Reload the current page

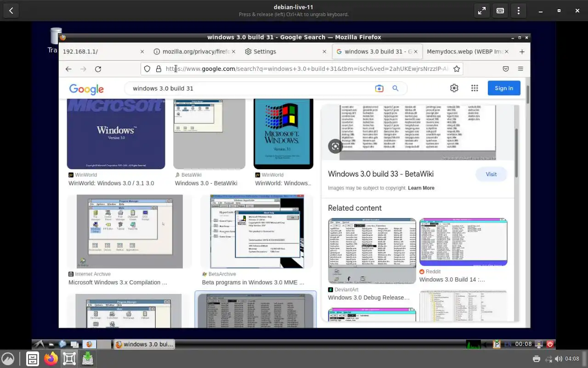pyautogui.click(x=98, y=69)
